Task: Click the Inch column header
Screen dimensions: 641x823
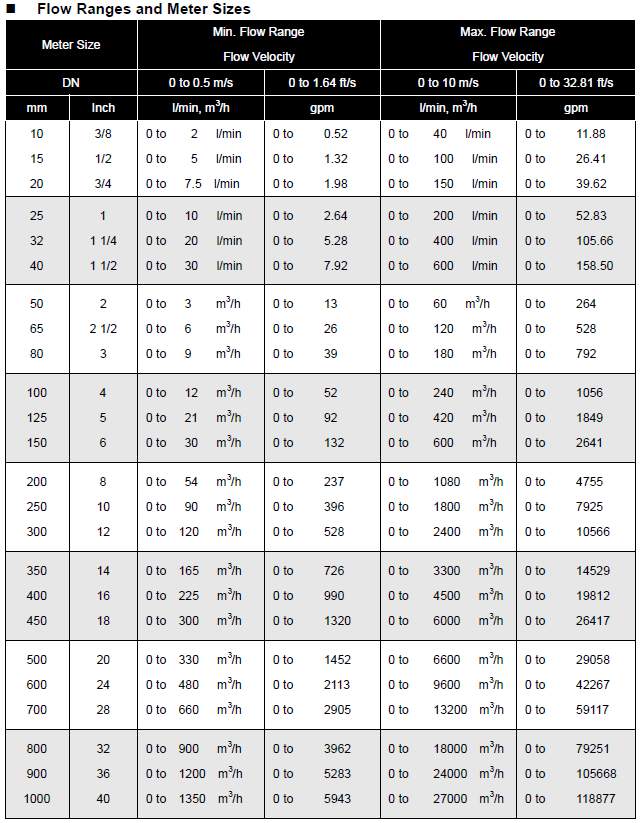Action: (x=103, y=108)
